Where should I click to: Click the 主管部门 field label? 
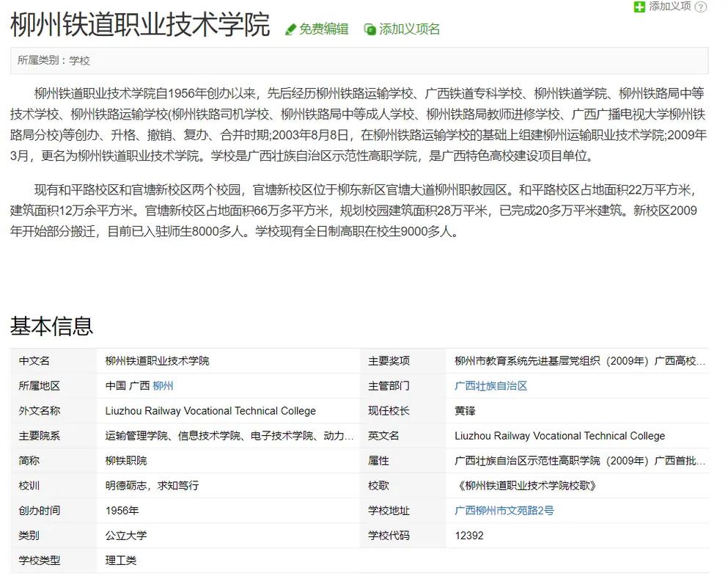pos(389,386)
